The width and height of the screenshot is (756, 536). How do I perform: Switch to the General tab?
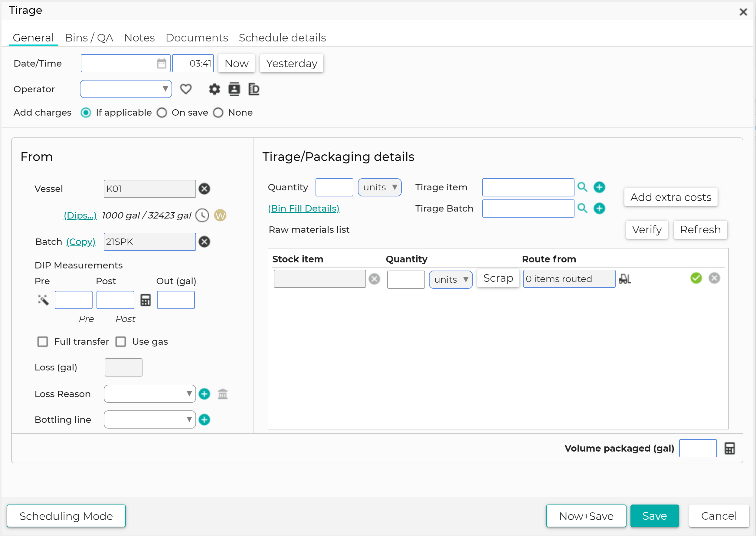[33, 38]
